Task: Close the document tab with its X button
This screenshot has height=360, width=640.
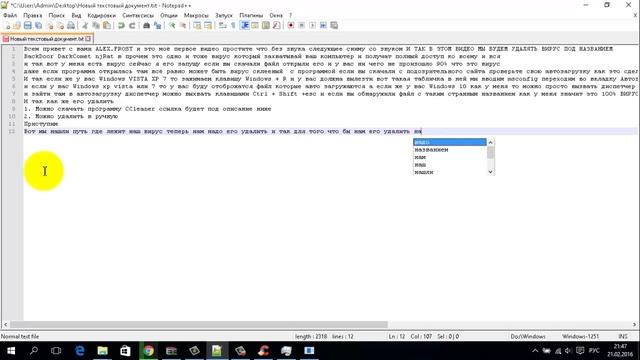Action: (x=88, y=39)
